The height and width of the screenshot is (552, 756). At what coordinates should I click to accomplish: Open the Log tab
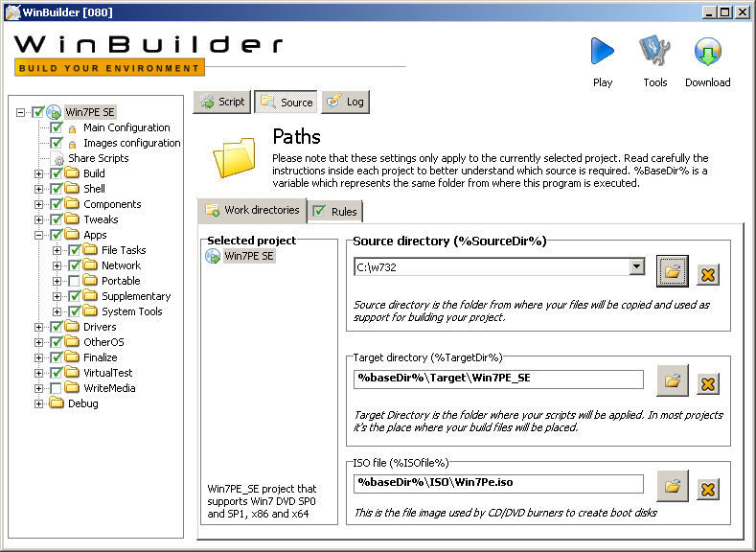coord(345,102)
